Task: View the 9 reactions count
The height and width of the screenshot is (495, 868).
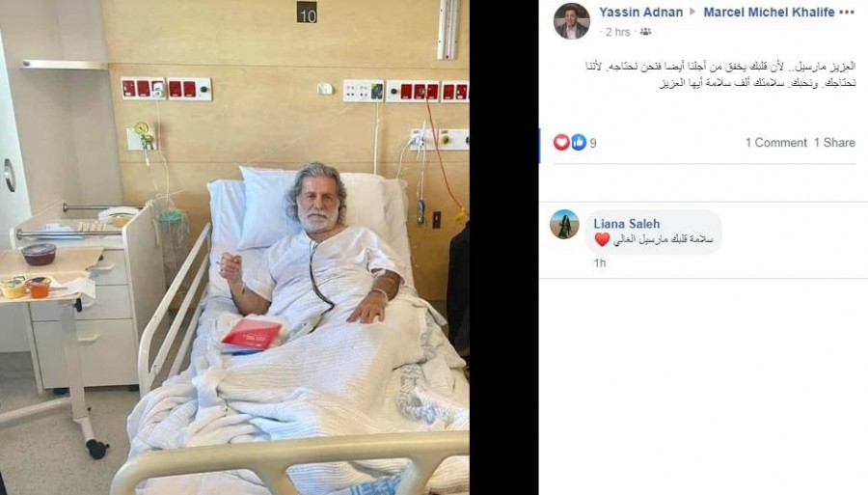Action: [593, 144]
